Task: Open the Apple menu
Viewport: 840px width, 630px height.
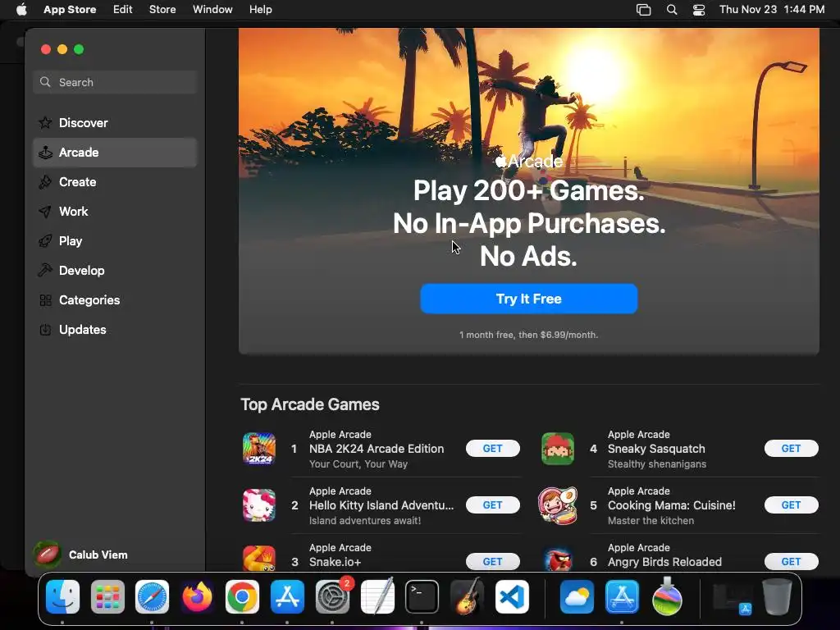Action: coord(21,10)
